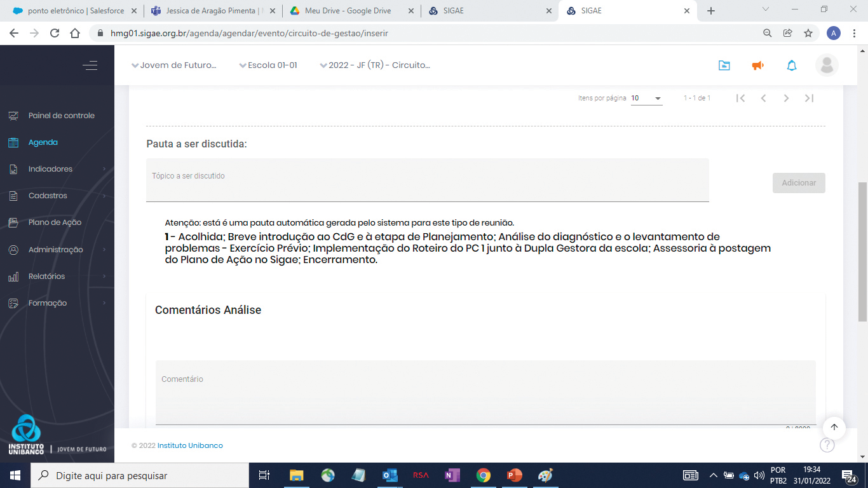Click the Administração user icon
This screenshot has width=868, height=488.
(13, 250)
